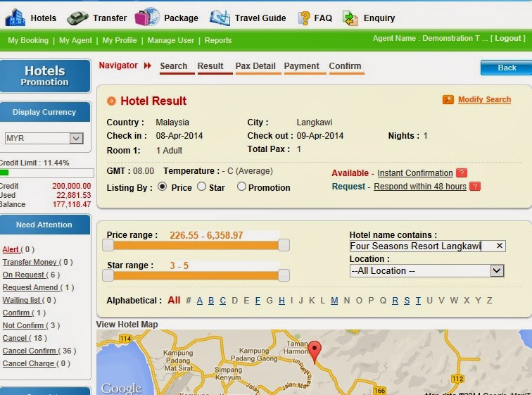Go to Payment navigator step
Screen dimensions: 532x395
click(x=302, y=66)
